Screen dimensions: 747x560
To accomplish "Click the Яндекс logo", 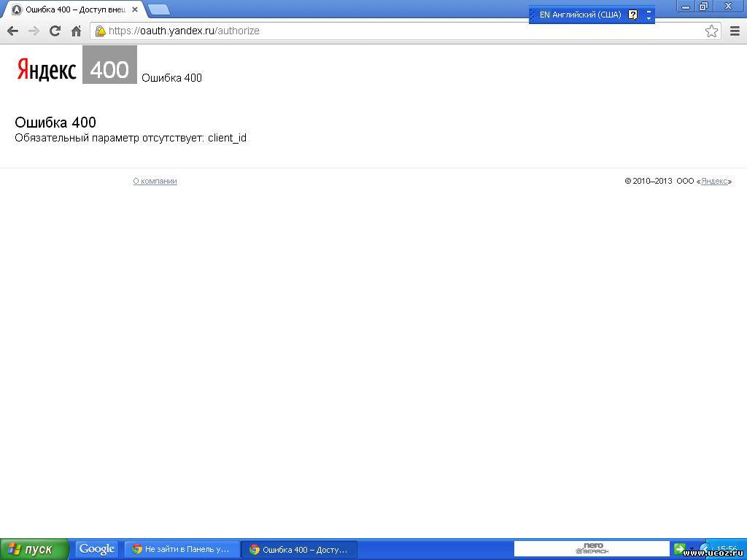I will pos(47,69).
